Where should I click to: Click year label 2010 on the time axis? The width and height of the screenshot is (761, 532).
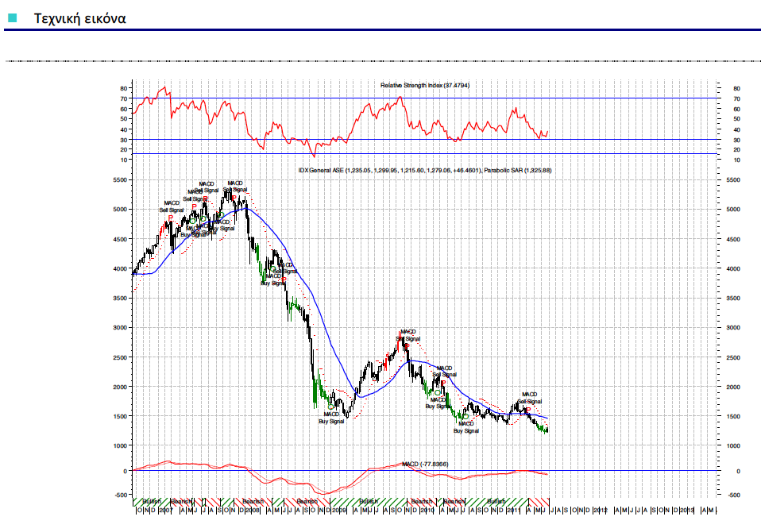pyautogui.click(x=427, y=511)
